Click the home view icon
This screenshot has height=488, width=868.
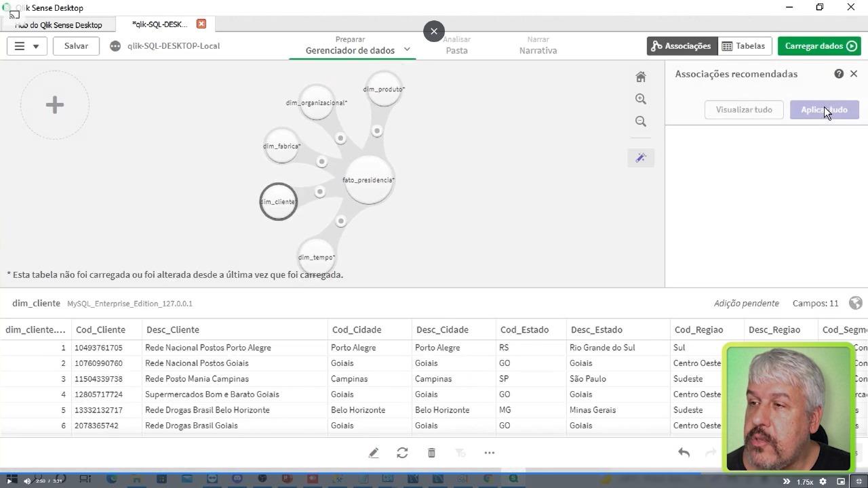(x=641, y=77)
